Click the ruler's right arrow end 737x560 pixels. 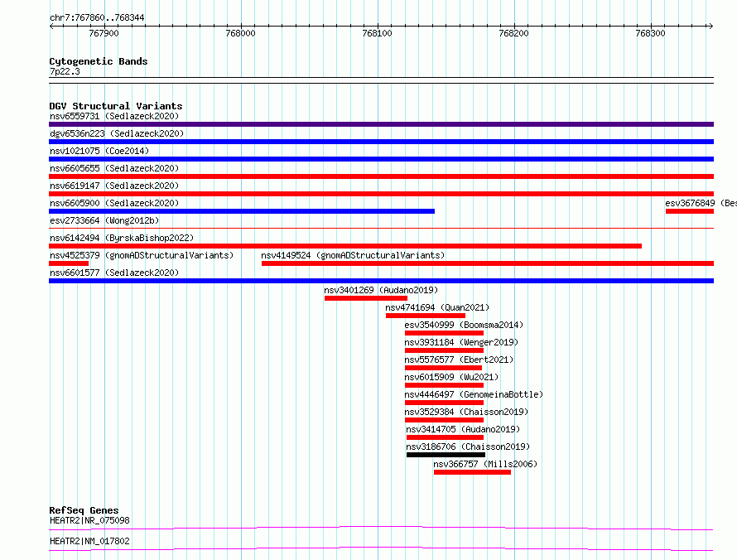tap(711, 26)
